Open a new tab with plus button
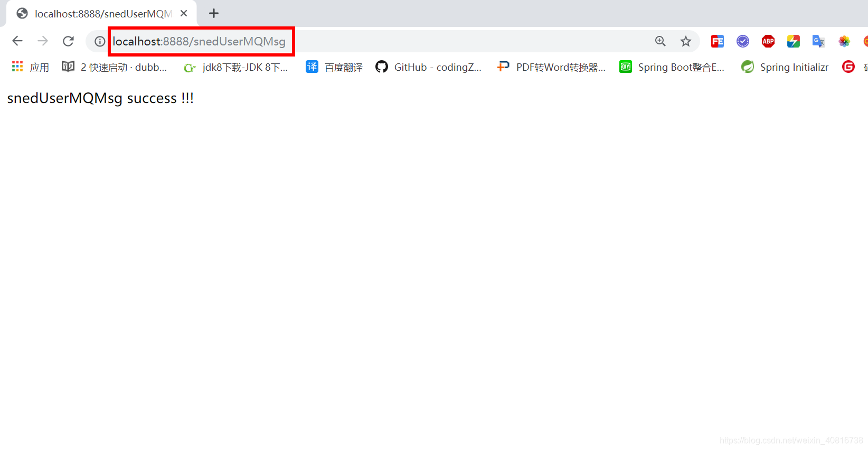Viewport: 868px width, 450px height. 214,13
